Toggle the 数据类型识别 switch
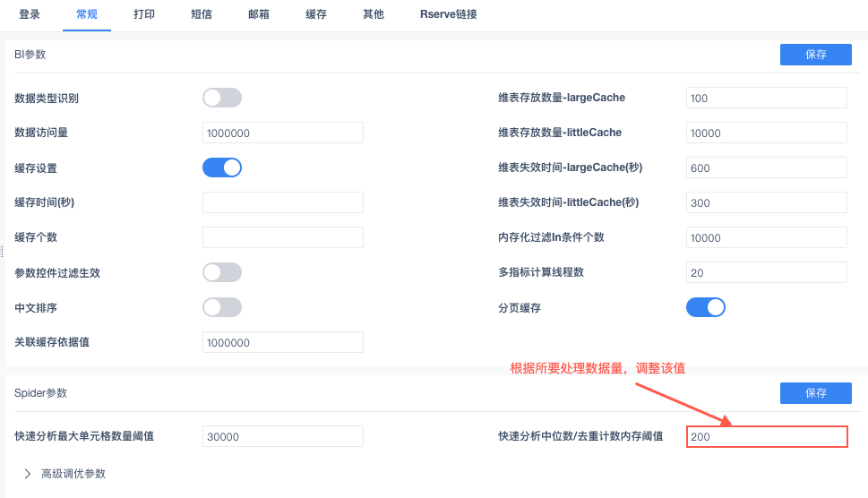This screenshot has width=868, height=498. pyautogui.click(x=222, y=98)
